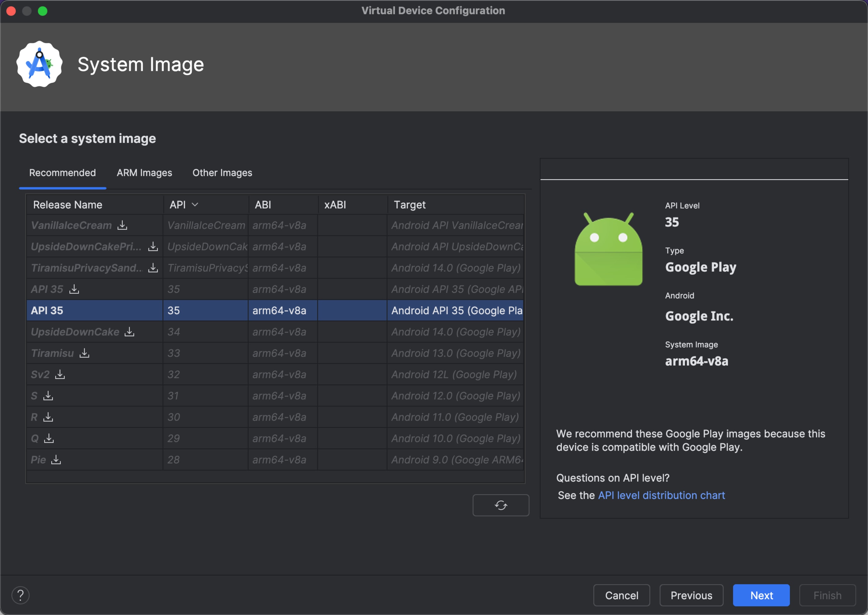Screen dimensions: 868x615
Task: Open the API level distribution chart link
Action: click(661, 495)
